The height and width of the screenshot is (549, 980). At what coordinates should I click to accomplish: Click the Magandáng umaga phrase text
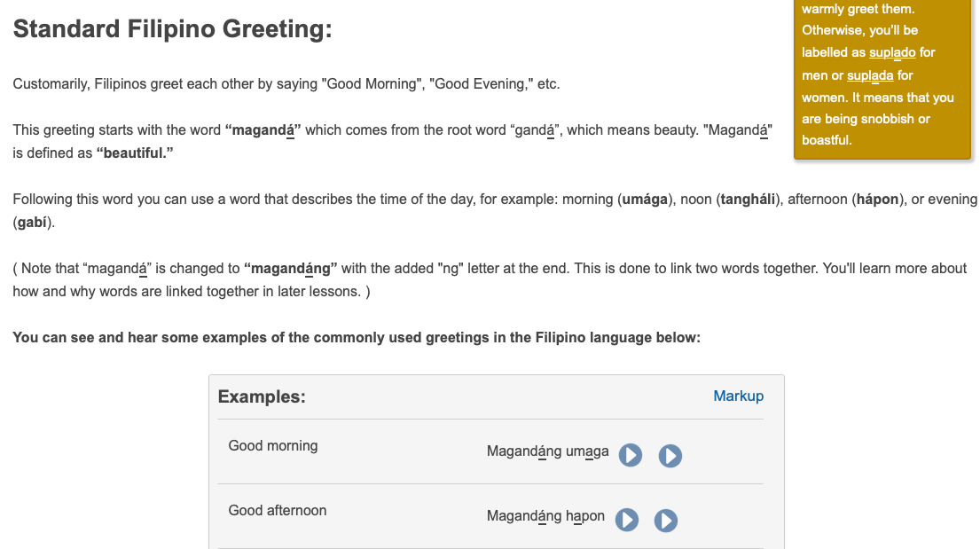pyautogui.click(x=547, y=451)
